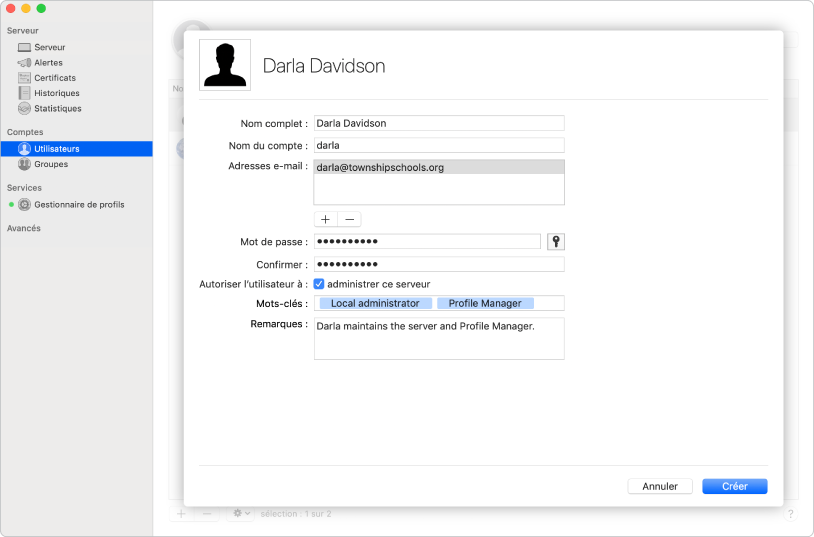Click the Annuler button
This screenshot has width=814, height=537.
click(x=660, y=486)
